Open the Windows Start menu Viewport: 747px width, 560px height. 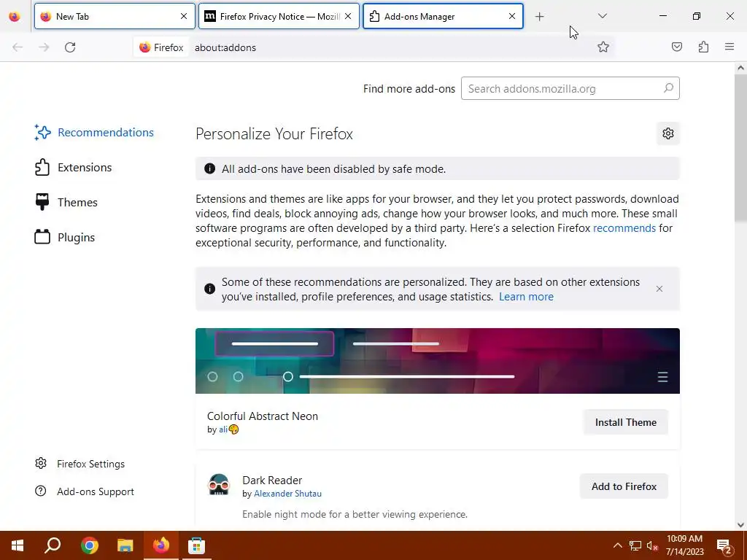(x=18, y=545)
